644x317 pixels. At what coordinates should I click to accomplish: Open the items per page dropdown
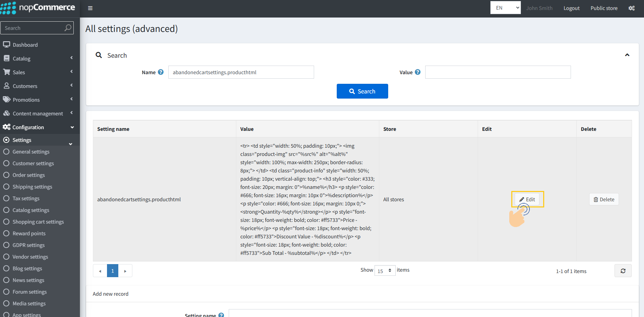click(x=385, y=271)
